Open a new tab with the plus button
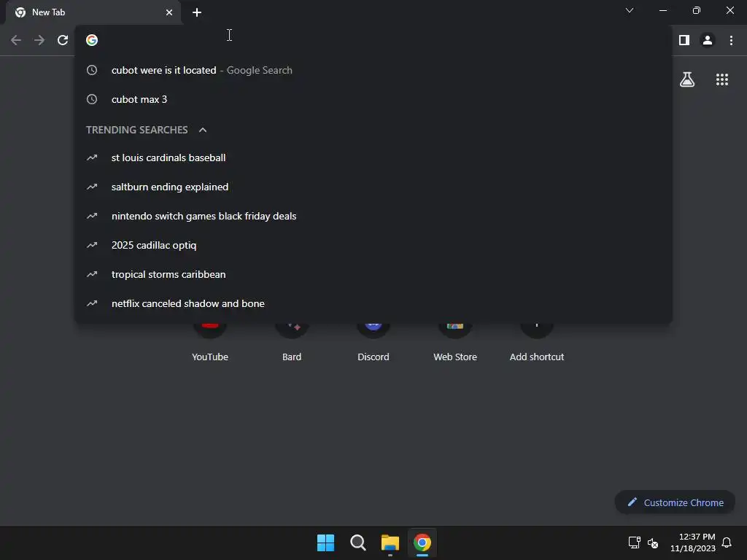The height and width of the screenshot is (560, 747). tap(197, 12)
